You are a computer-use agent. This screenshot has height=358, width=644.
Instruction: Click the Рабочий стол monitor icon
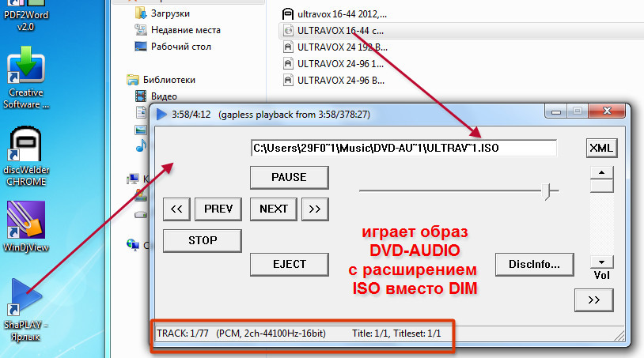click(141, 47)
